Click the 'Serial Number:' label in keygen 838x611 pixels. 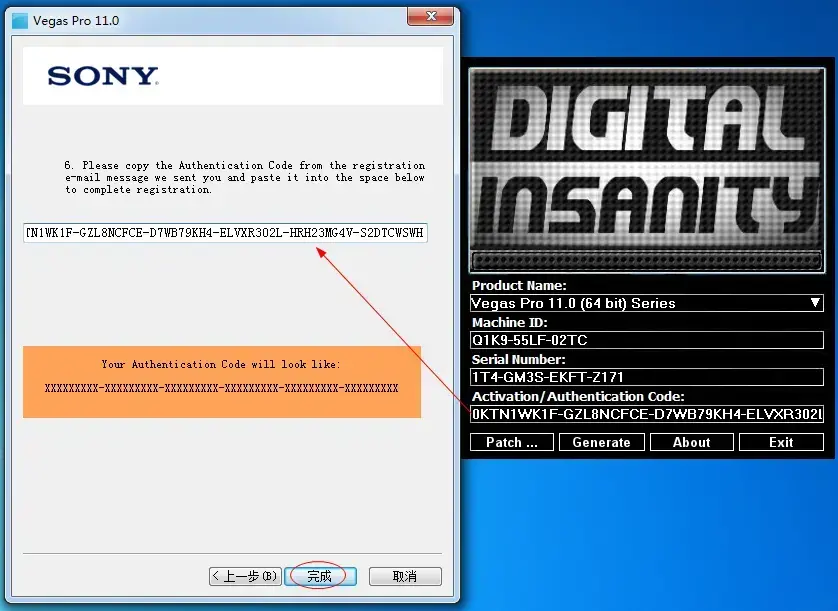click(x=518, y=359)
